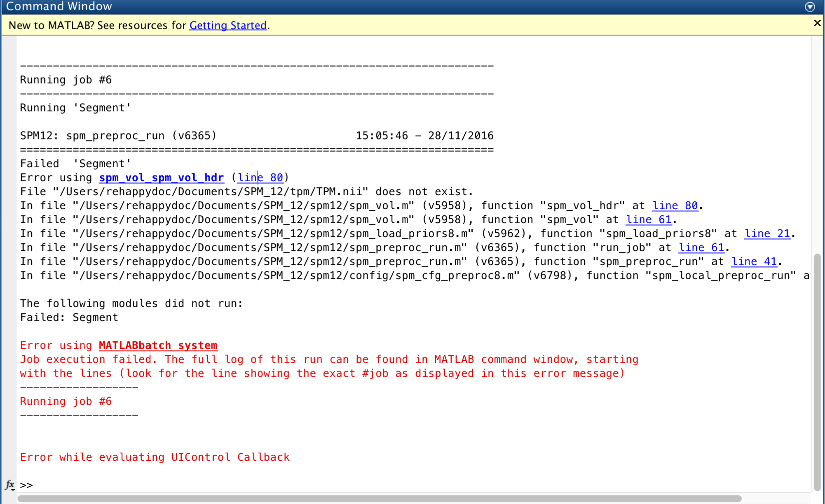
Task: Click line 61 link for spm_vol function
Action: coord(649,219)
